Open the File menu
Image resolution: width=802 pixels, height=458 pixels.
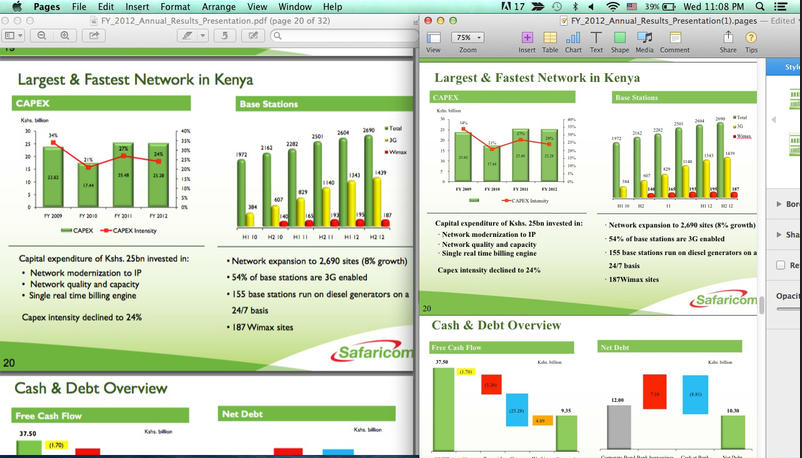79,7
